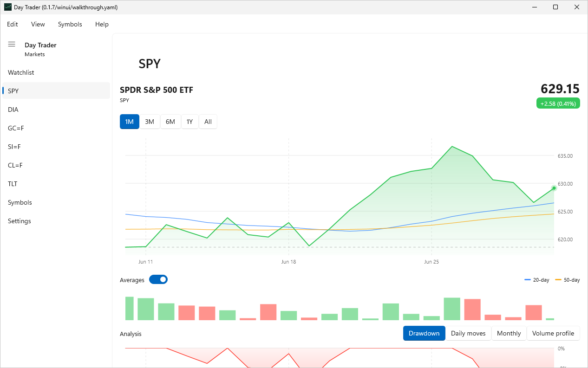
Task: Open GC=F gold futures page
Action: (x=56, y=128)
